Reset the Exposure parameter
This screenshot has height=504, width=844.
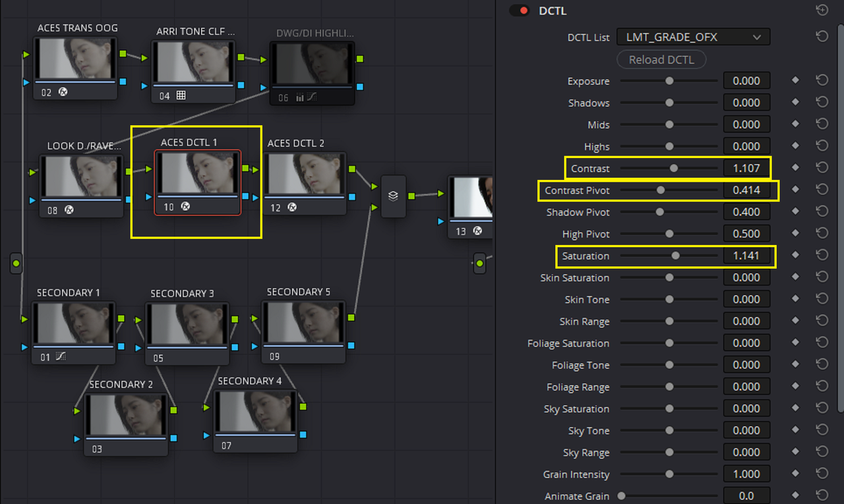pos(822,80)
